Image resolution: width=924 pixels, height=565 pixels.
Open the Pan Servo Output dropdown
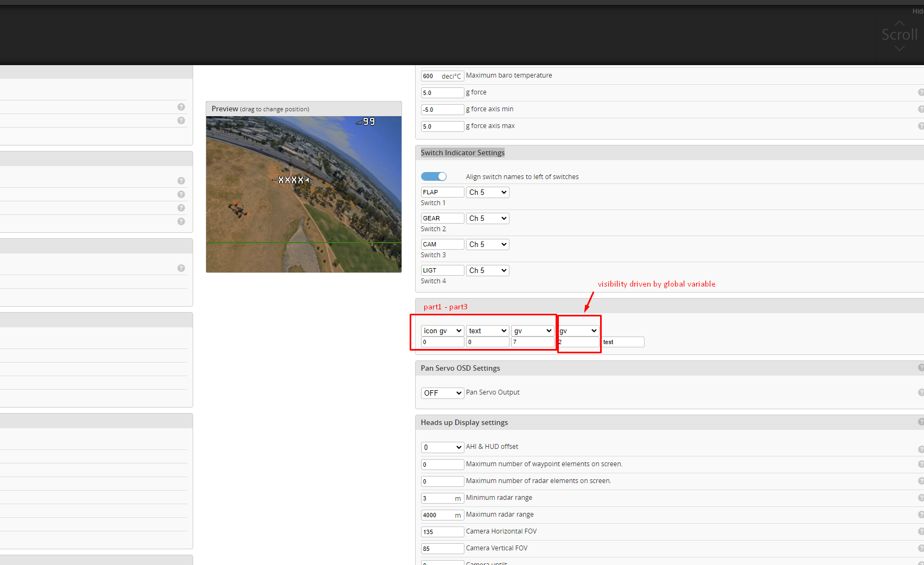[x=442, y=392]
